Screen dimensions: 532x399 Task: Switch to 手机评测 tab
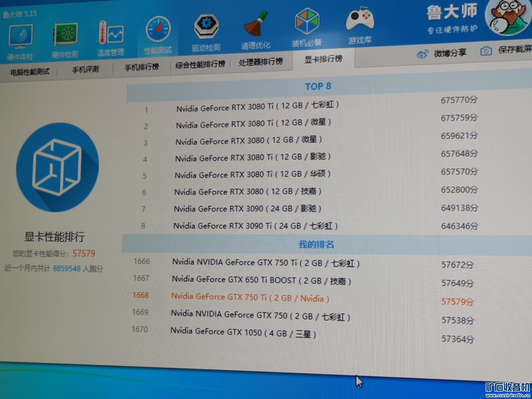[x=85, y=70]
